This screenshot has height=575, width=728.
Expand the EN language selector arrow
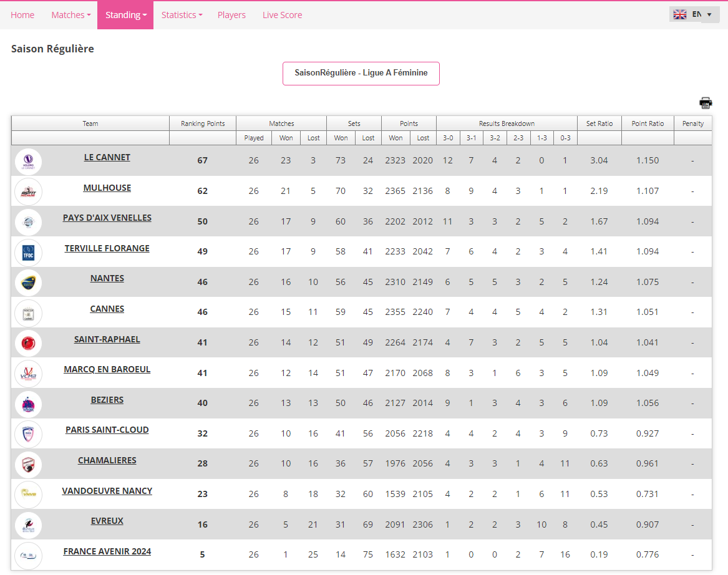click(x=709, y=14)
